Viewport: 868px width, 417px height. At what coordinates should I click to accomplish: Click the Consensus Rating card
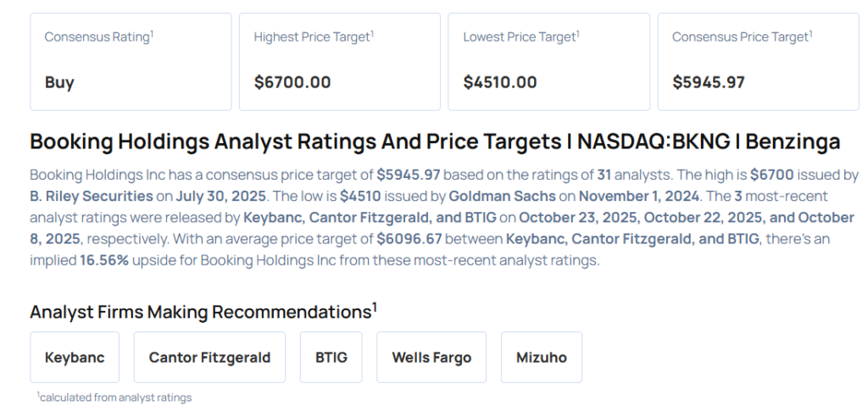(131, 61)
